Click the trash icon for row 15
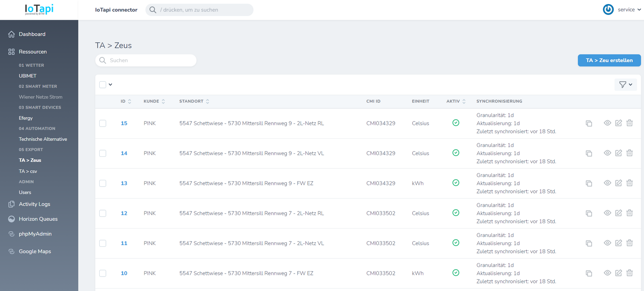Viewport: 644px width, 291px height. point(630,123)
